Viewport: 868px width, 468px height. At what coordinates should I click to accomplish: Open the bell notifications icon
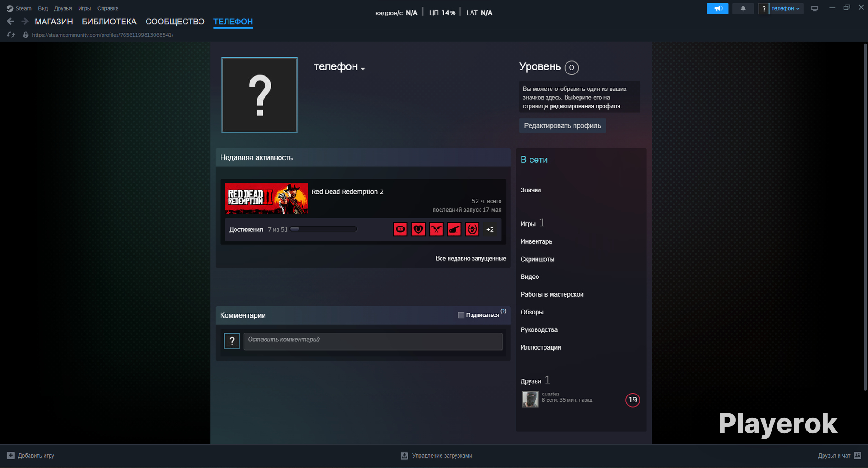pyautogui.click(x=743, y=8)
